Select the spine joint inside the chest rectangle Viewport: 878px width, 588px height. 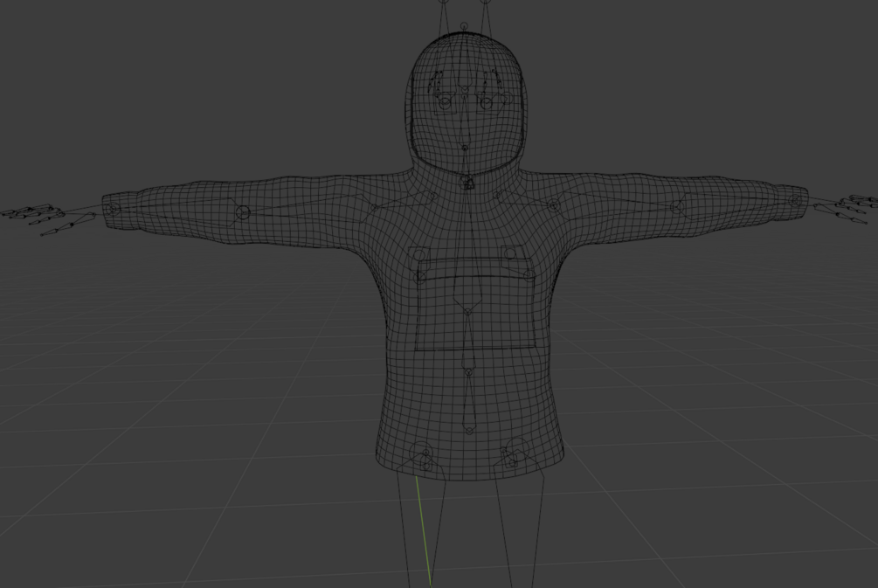[468, 313]
